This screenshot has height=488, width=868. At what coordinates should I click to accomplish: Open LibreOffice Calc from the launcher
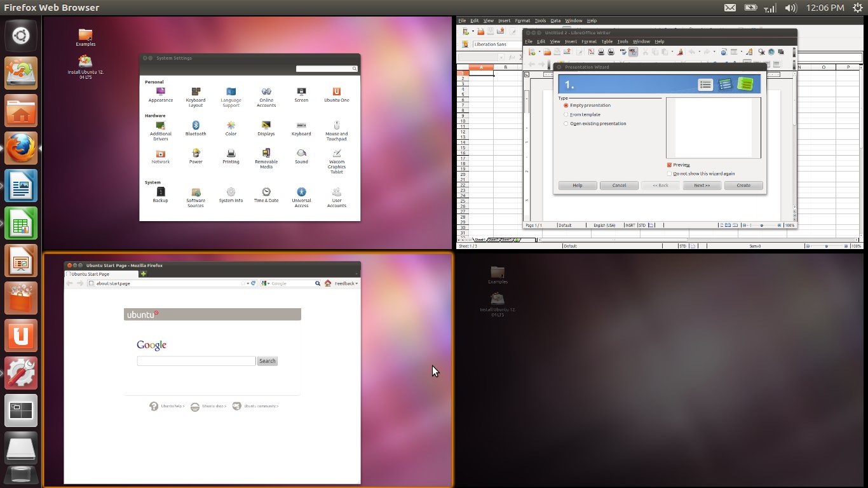[21, 223]
